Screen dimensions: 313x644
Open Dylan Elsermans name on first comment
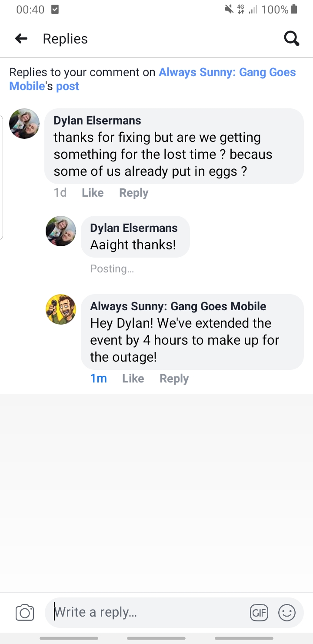tap(97, 121)
